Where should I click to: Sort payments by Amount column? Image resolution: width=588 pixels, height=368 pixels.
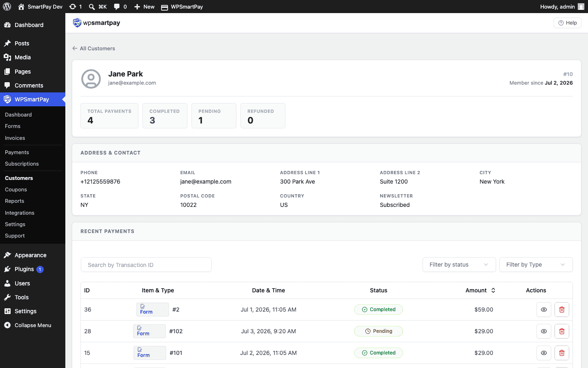coord(481,290)
